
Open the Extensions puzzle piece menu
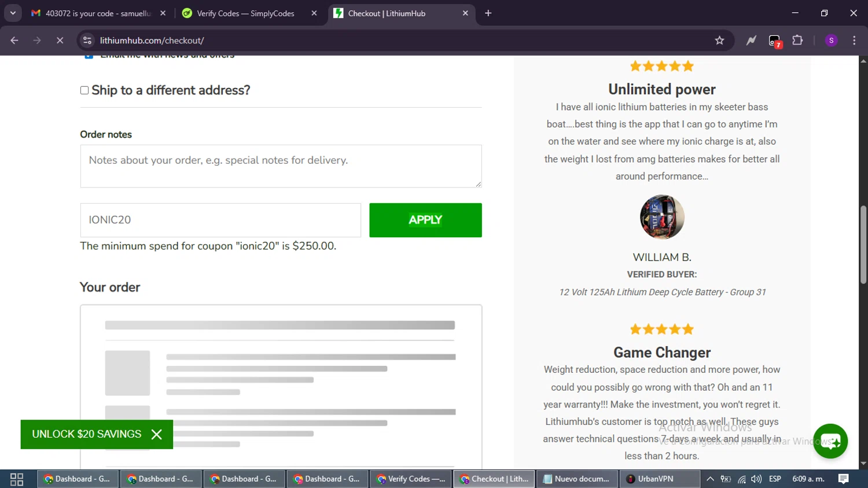click(x=797, y=41)
